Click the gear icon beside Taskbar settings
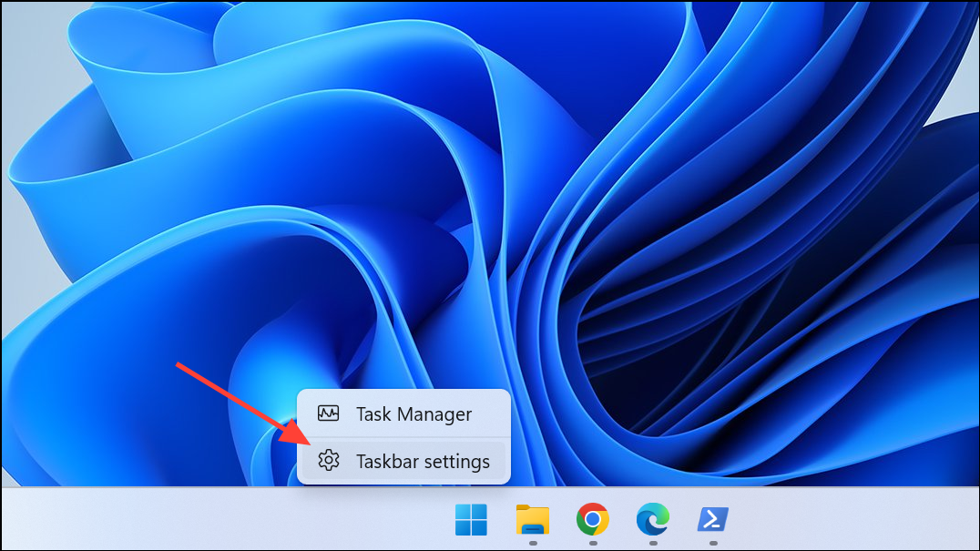This screenshot has width=980, height=551. tap(326, 461)
